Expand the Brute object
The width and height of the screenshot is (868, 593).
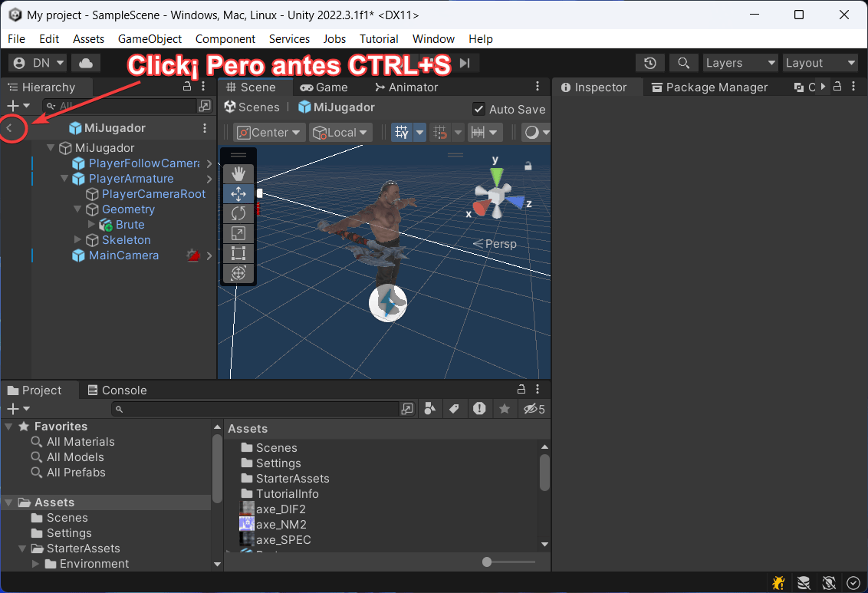(x=91, y=224)
